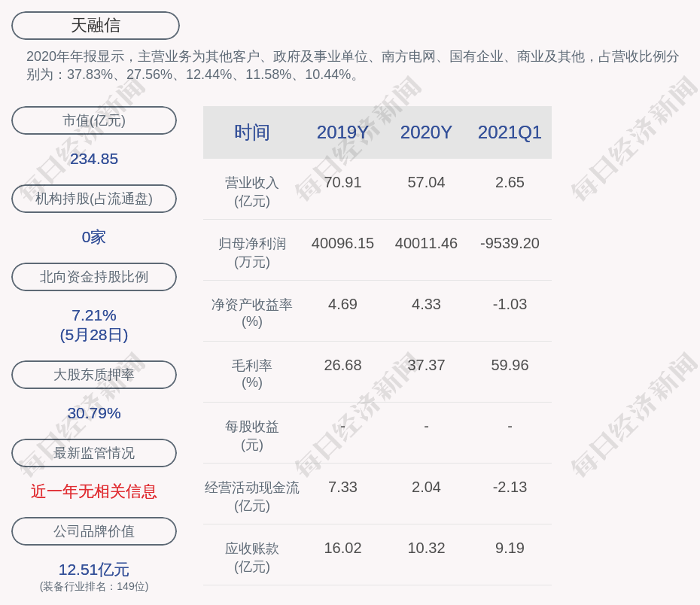Select the 北向资金持股比例 section
The width and height of the screenshot is (700, 605).
[x=93, y=276]
